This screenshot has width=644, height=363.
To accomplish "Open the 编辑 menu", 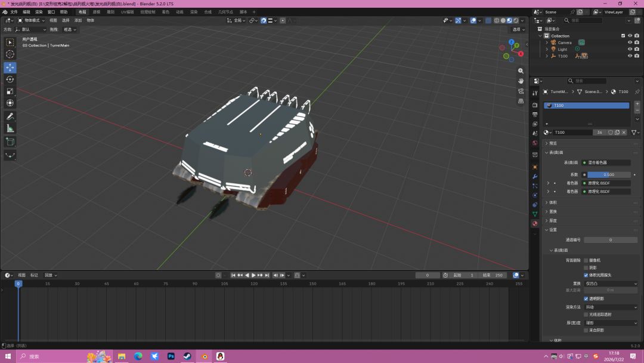I will tap(26, 12).
